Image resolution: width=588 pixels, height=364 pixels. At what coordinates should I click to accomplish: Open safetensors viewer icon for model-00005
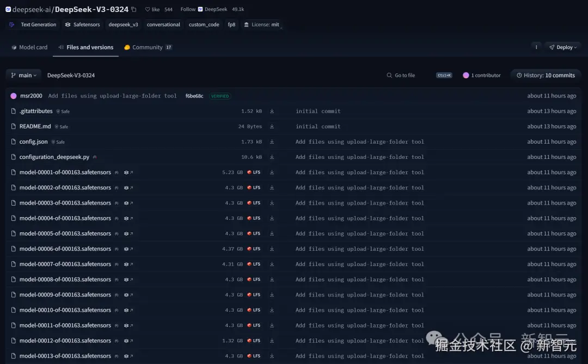point(128,233)
